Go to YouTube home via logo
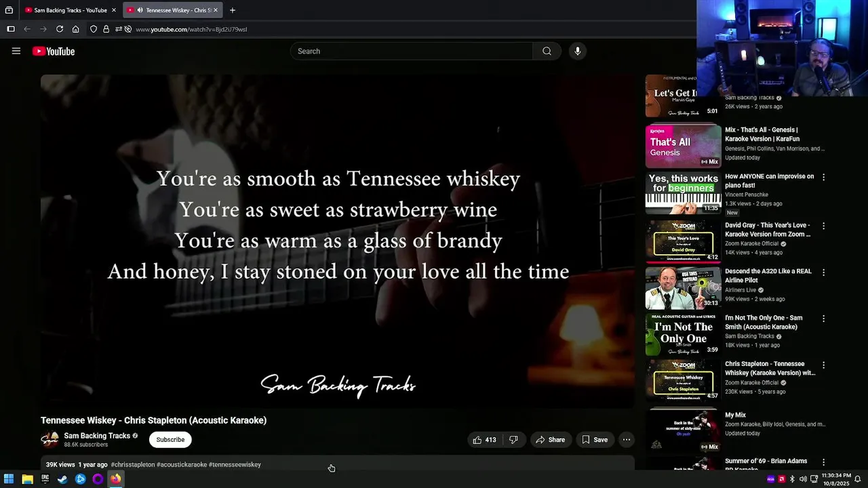The height and width of the screenshot is (488, 868). point(54,52)
